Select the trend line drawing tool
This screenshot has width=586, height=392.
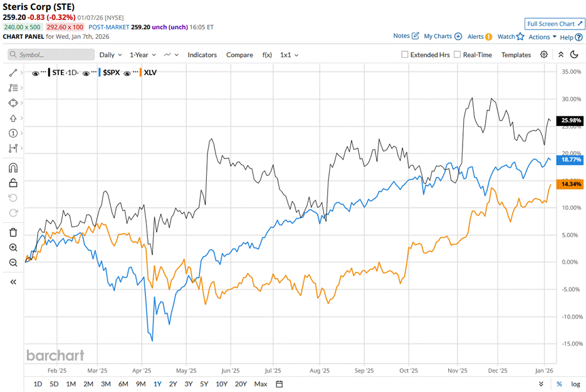point(14,73)
